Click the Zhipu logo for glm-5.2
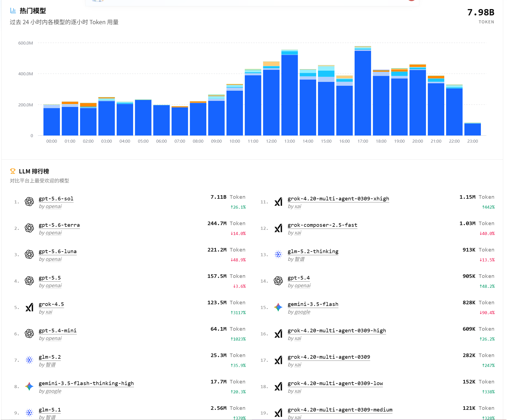The width and height of the screenshot is (507, 420). coord(29,360)
